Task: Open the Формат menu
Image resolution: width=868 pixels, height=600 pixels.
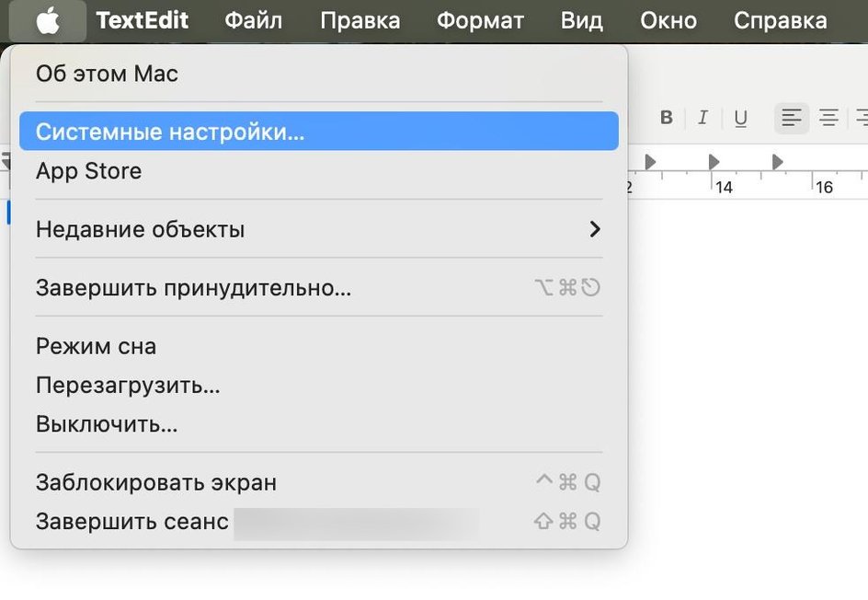Action: 480,21
